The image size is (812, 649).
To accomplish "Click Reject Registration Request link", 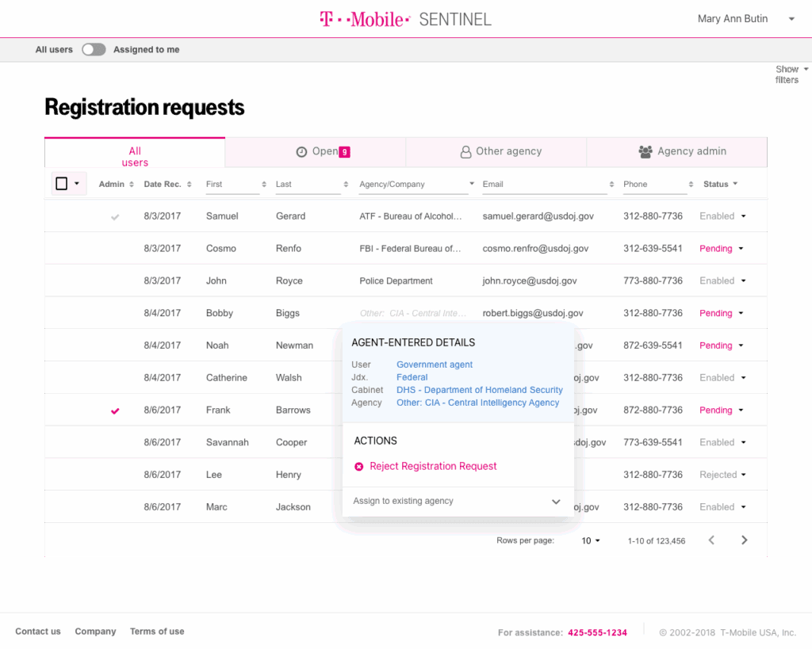I will 433,467.
